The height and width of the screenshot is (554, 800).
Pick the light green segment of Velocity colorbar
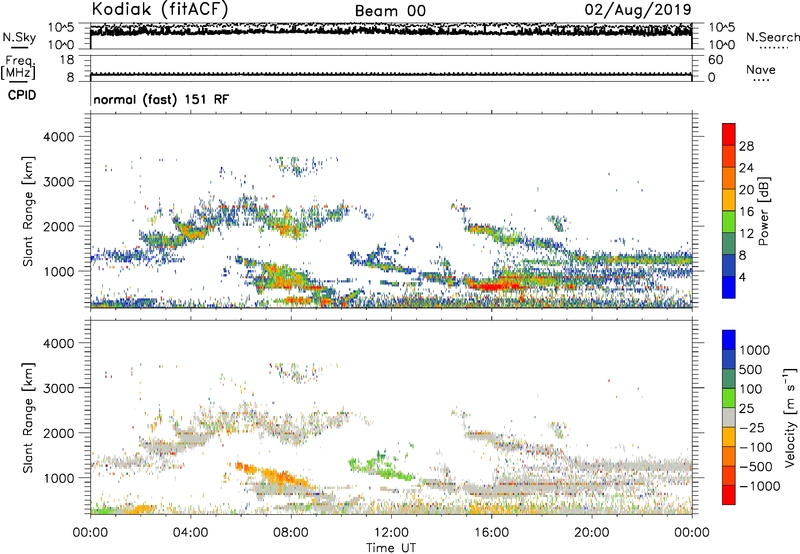pyautogui.click(x=729, y=398)
